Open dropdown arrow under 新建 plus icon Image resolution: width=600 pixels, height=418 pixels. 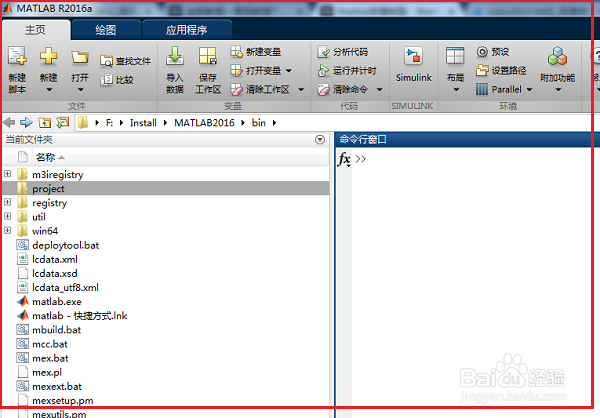click(x=49, y=90)
